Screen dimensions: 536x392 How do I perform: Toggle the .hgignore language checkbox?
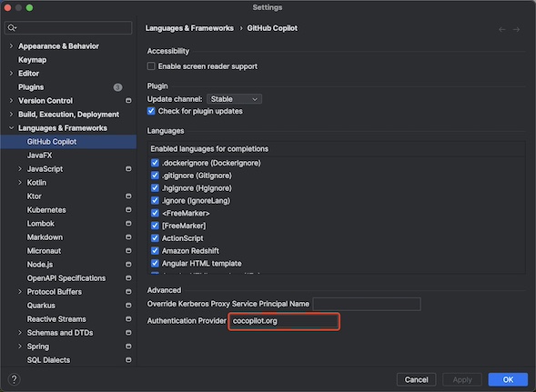155,188
